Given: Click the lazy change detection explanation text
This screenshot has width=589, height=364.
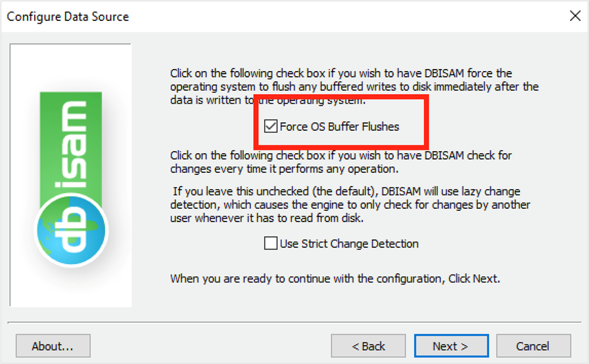Looking at the screenshot, I should (348, 205).
